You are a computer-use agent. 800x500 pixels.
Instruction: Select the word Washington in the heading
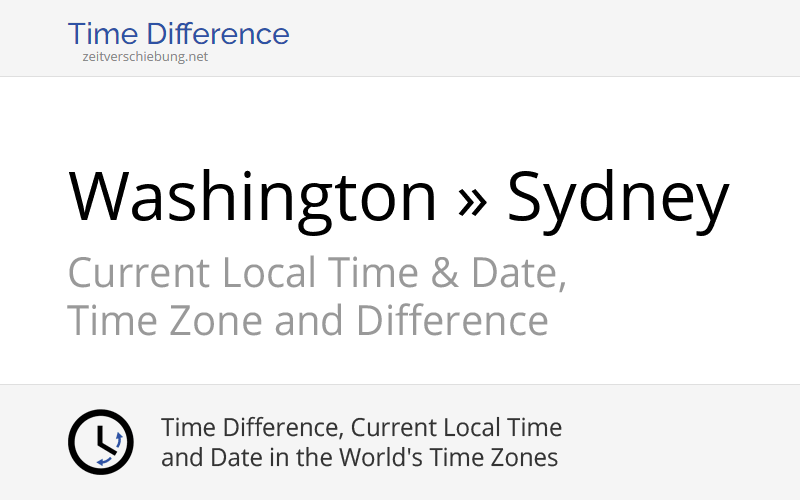[x=253, y=197]
